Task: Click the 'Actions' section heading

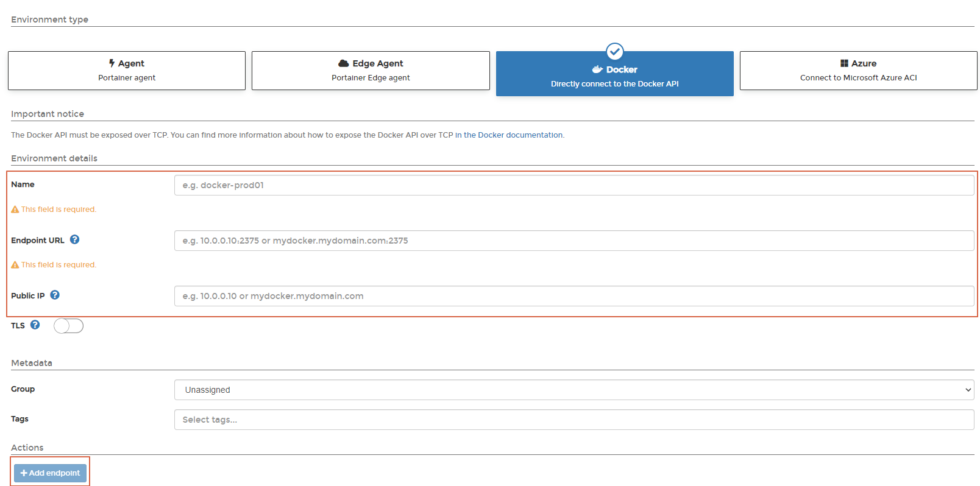Action: click(x=27, y=448)
